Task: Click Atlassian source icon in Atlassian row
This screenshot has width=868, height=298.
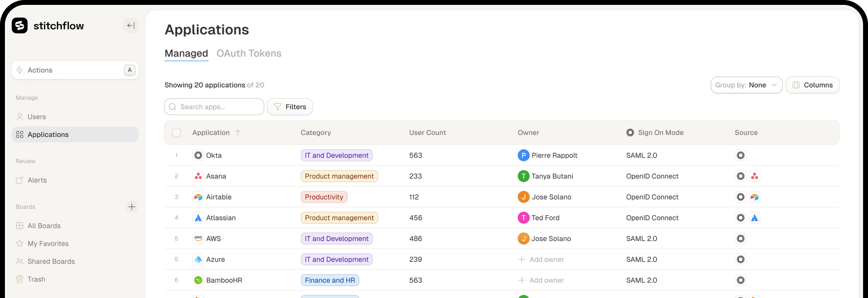Action: 755,218
